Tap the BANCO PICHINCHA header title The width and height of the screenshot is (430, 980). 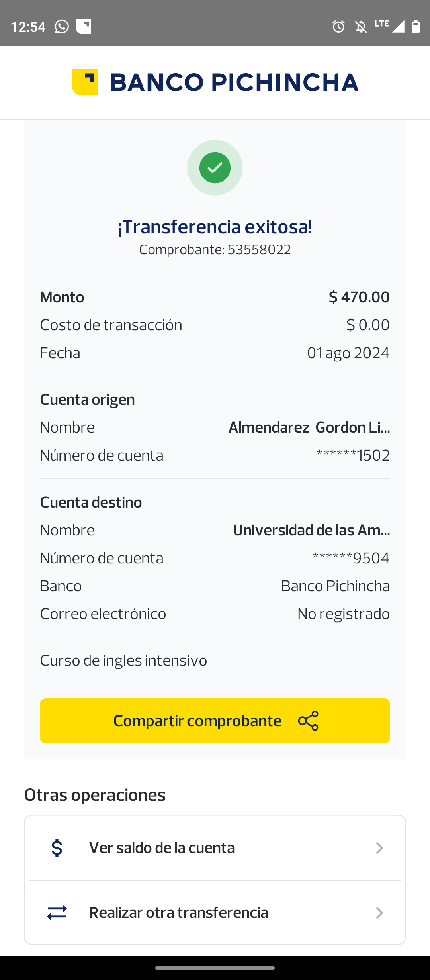point(234,82)
